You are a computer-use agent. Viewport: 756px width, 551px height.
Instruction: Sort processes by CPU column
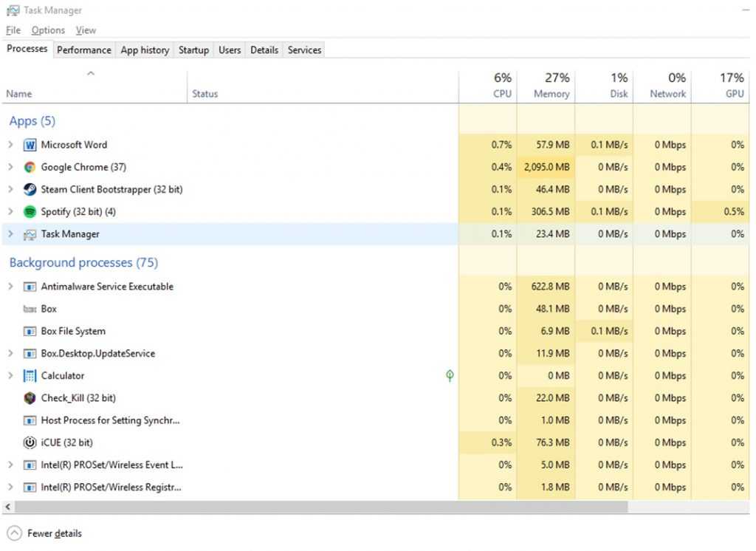[488, 86]
